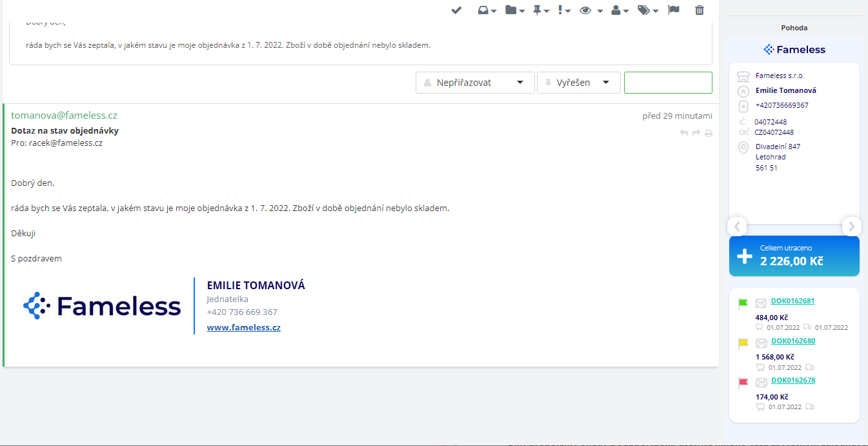The width and height of the screenshot is (868, 446).
Task: Click the phone icon beside +420736669367
Action: pyautogui.click(x=743, y=106)
